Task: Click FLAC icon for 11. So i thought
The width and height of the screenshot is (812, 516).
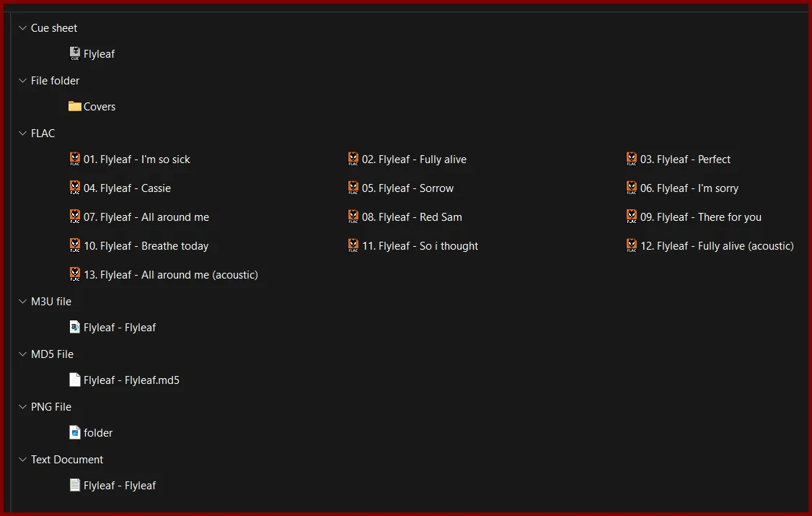Action: tap(353, 245)
